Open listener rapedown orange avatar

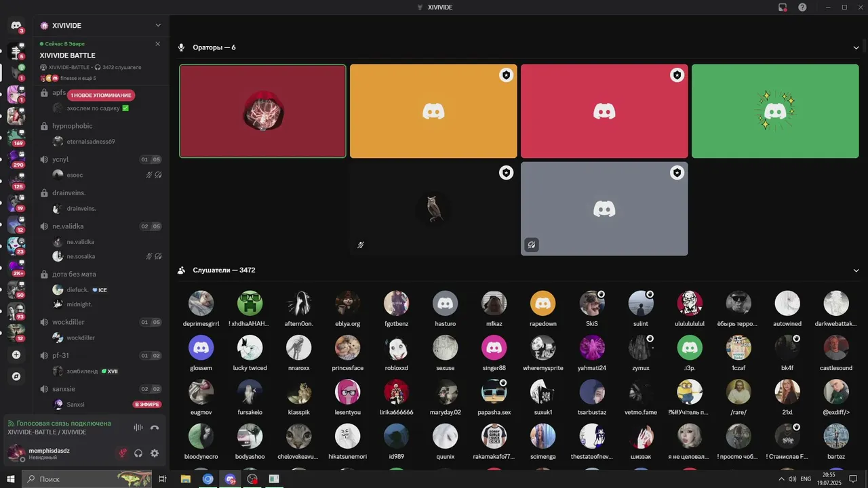click(542, 303)
